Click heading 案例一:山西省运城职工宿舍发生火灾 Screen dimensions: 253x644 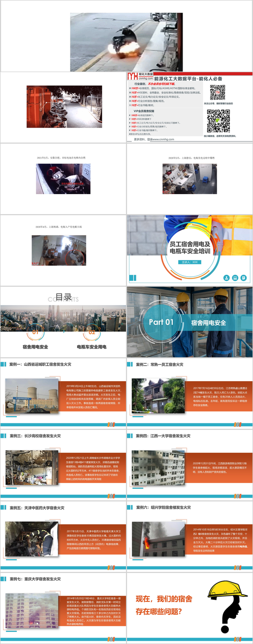[x=40, y=364]
